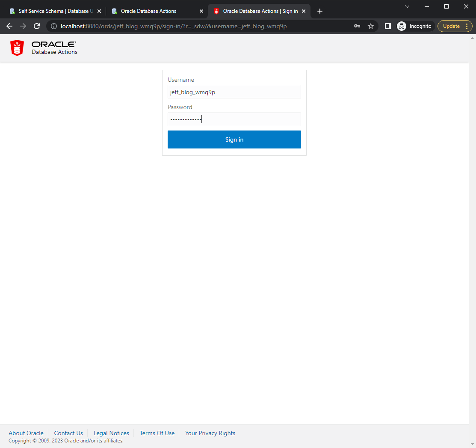Maximize the browser window
476x448 pixels.
click(446, 6)
